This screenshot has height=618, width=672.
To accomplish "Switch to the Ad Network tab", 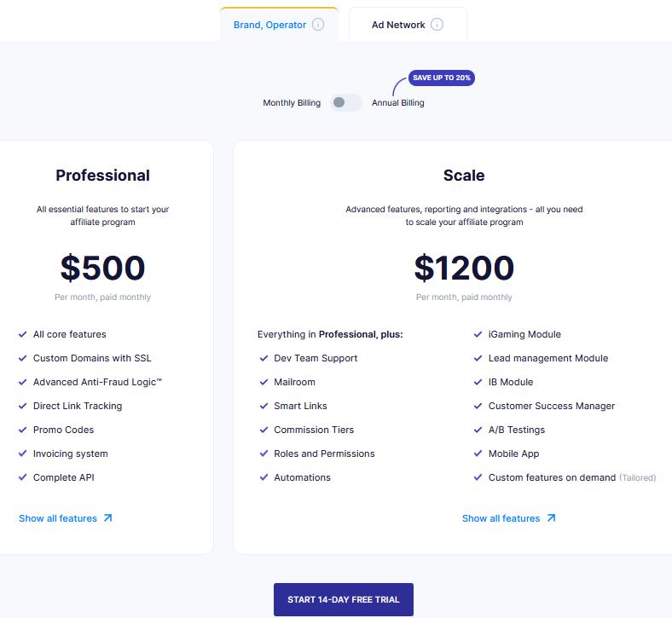I will (x=398, y=25).
